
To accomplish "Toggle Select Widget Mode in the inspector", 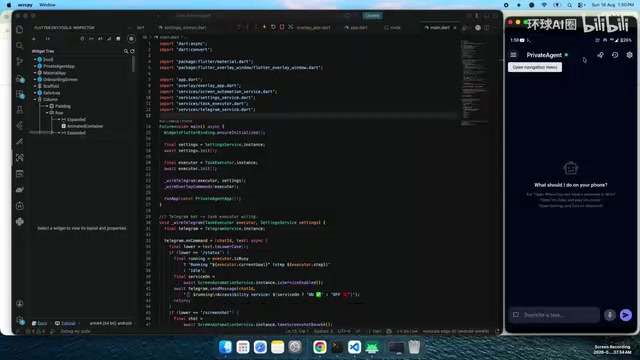I will pos(34,39).
